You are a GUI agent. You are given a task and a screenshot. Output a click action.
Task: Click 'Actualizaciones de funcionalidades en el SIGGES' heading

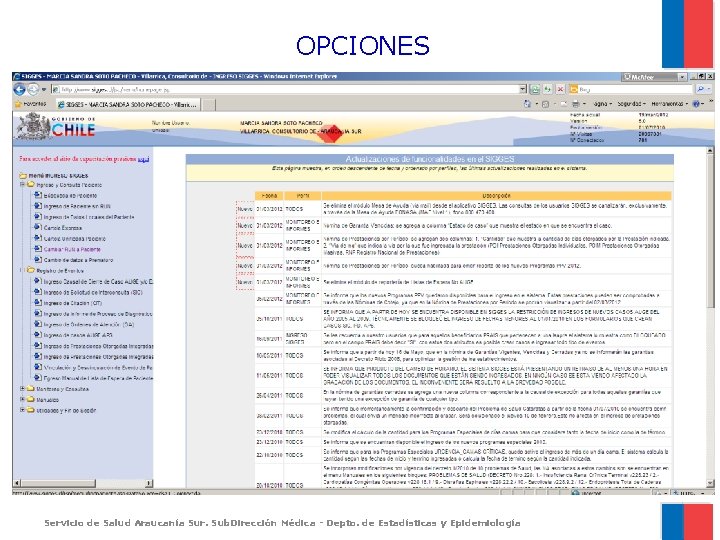click(430, 159)
